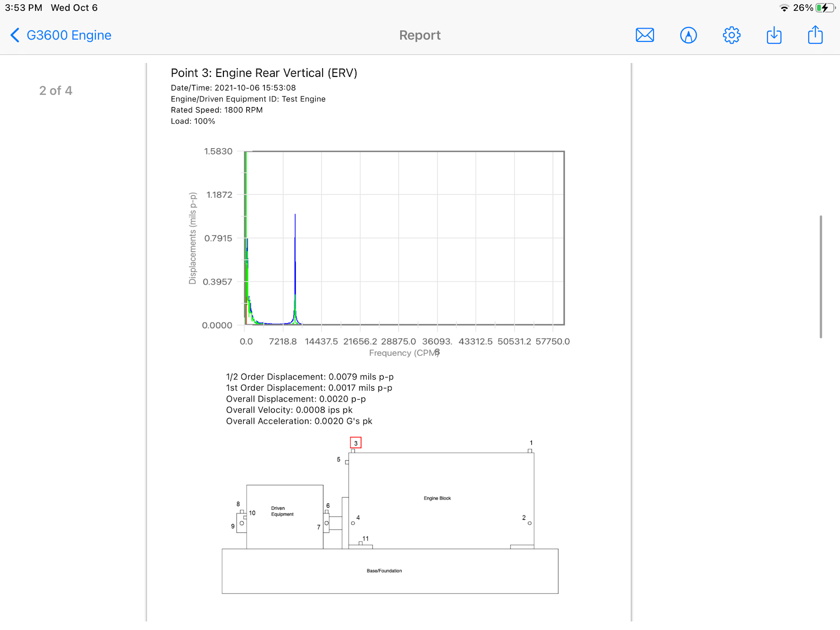
Task: Click measurement point 11 near engine base
Action: point(365,538)
